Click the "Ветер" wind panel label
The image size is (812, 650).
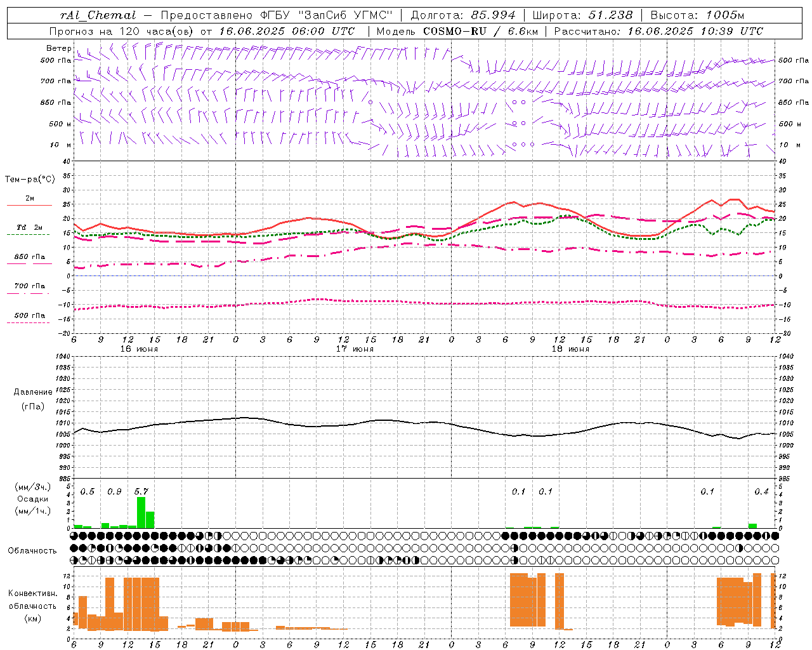(x=58, y=48)
